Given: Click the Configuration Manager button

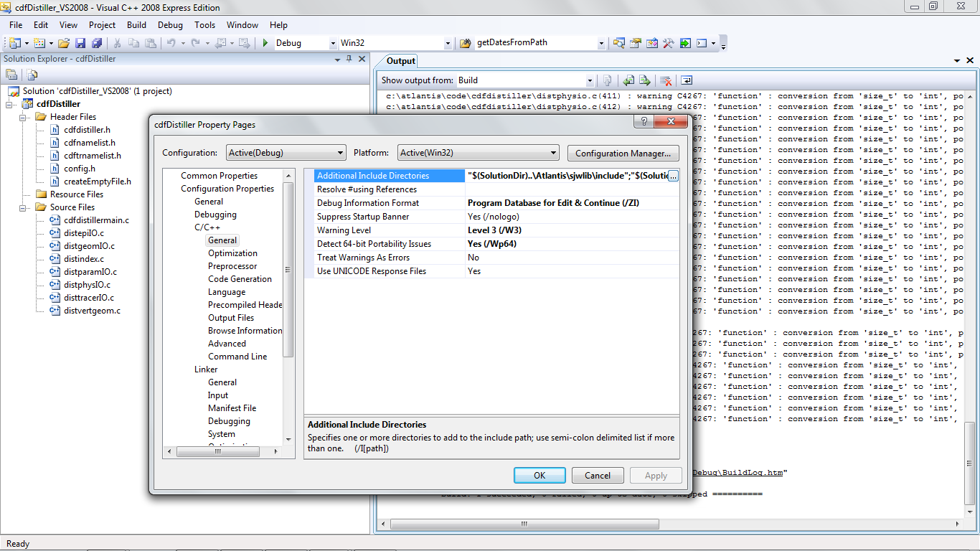Looking at the screenshot, I should 623,153.
